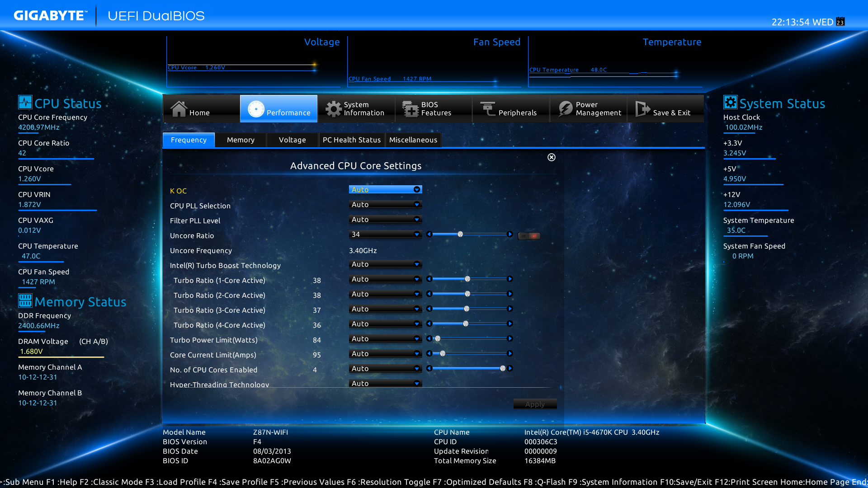This screenshot has width=868, height=488.
Task: Open the Save & Exit menu
Action: click(x=665, y=109)
